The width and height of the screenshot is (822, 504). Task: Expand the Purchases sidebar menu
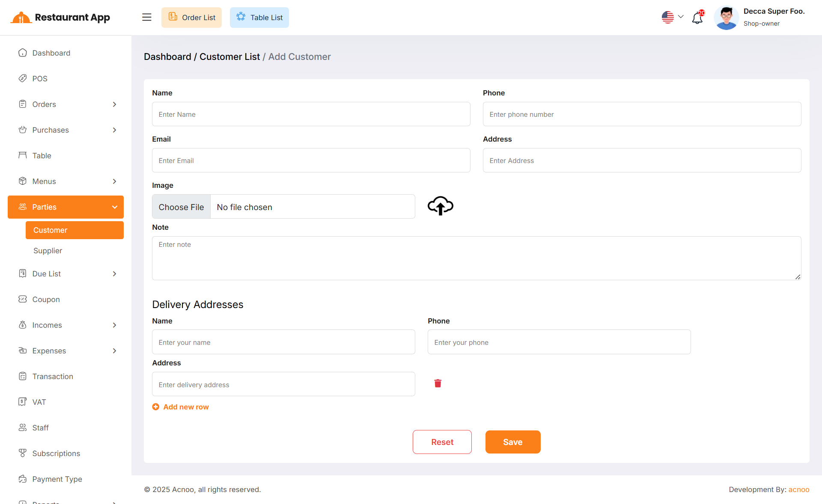(x=66, y=130)
